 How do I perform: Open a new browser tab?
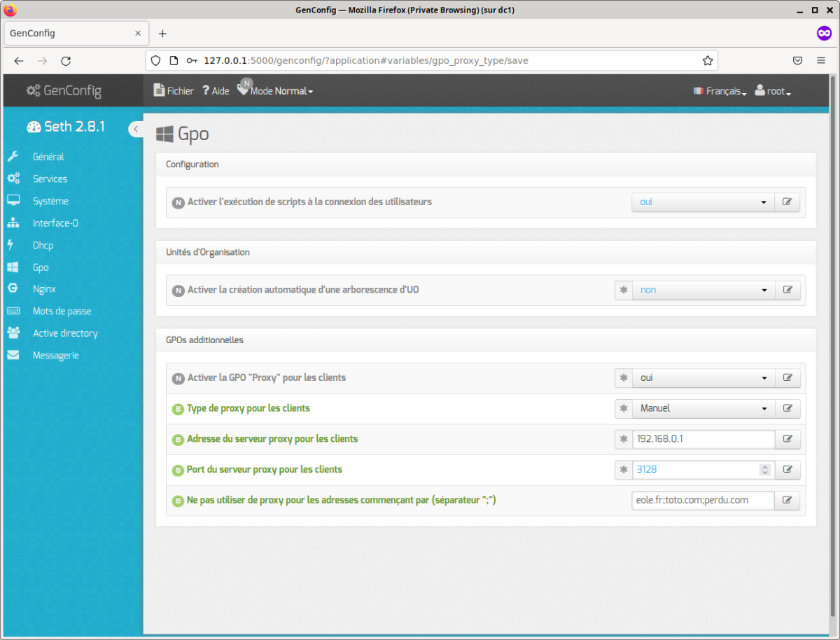point(162,34)
